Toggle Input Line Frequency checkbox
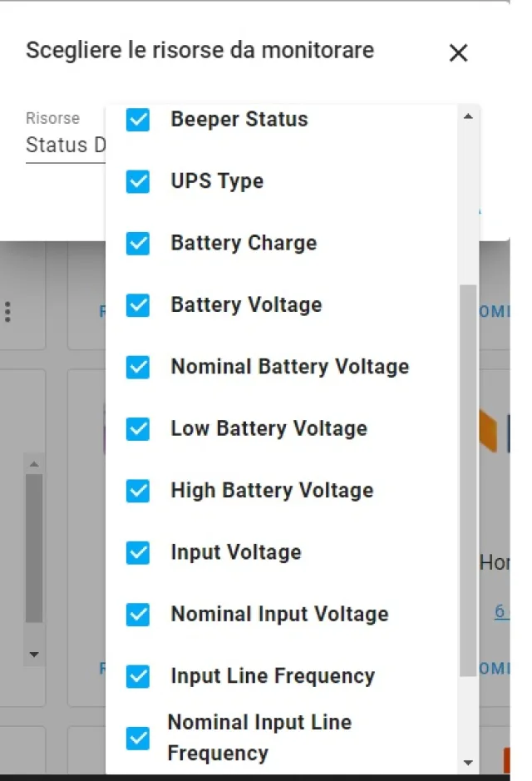The image size is (532, 781). 138,676
